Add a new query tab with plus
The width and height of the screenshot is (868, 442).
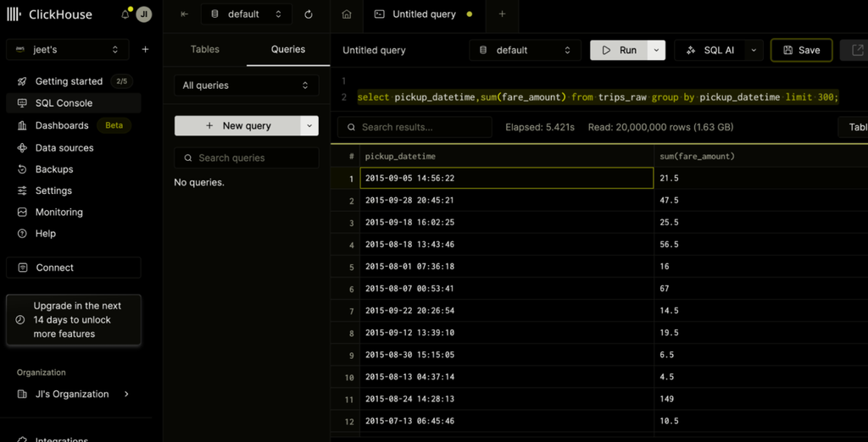(x=502, y=14)
